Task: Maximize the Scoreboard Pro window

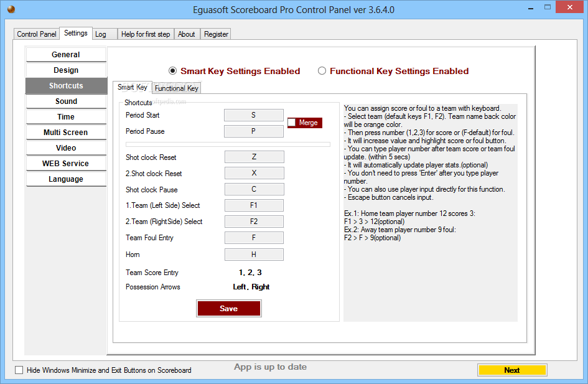Action: (548, 7)
